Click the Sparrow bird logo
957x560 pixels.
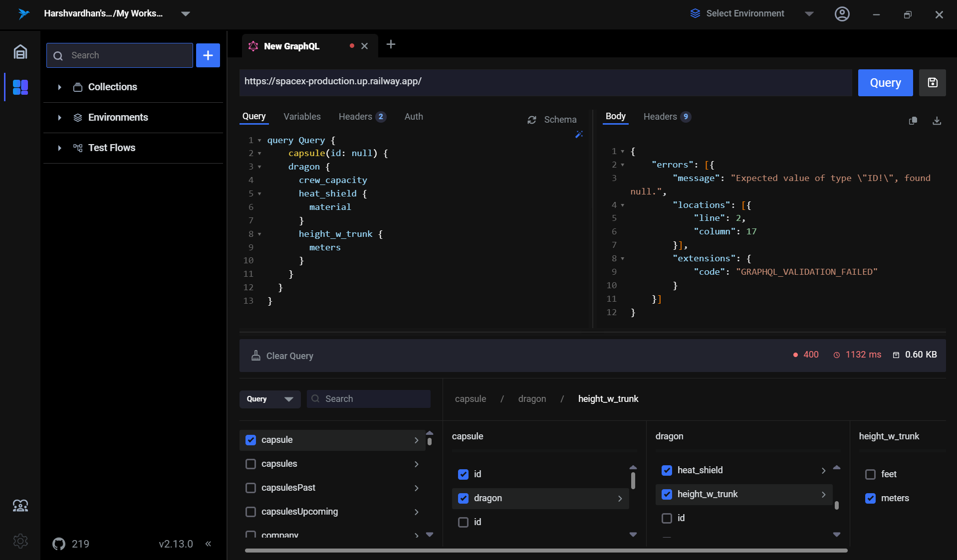coord(23,13)
